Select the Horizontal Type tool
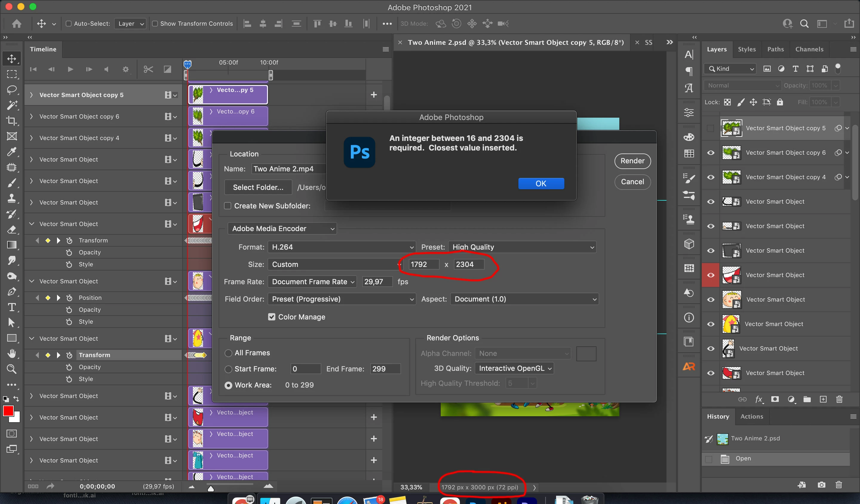 [12, 307]
